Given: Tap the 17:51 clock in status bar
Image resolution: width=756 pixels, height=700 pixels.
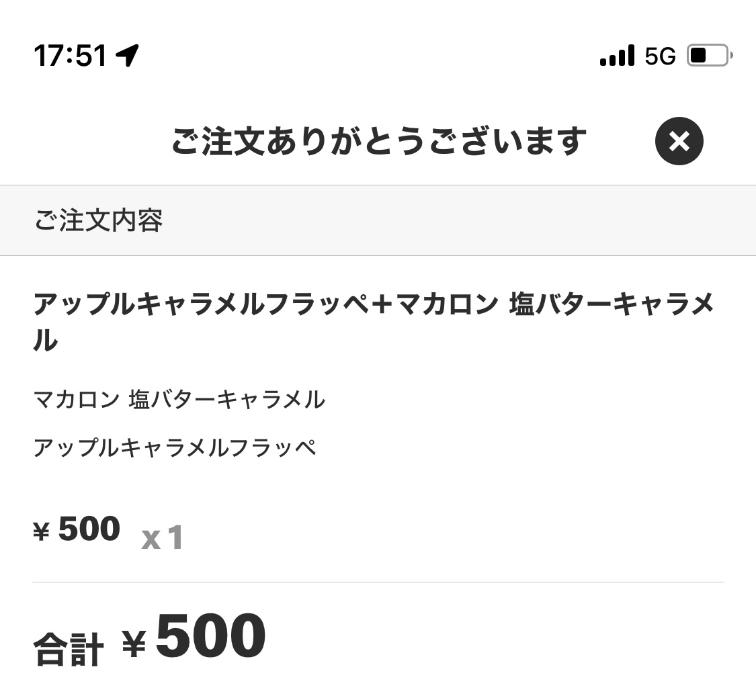Looking at the screenshot, I should pos(70,56).
